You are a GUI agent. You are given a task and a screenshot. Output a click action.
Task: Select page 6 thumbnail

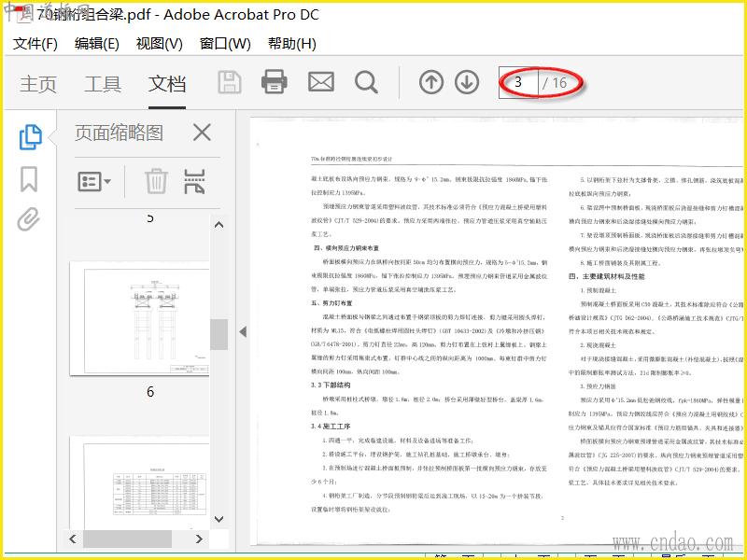139,318
